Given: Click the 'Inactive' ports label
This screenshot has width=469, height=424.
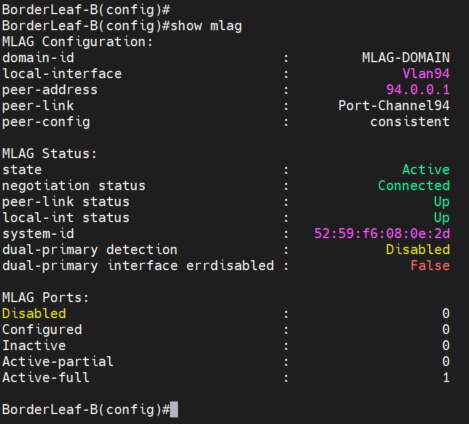Looking at the screenshot, I should [34, 345].
